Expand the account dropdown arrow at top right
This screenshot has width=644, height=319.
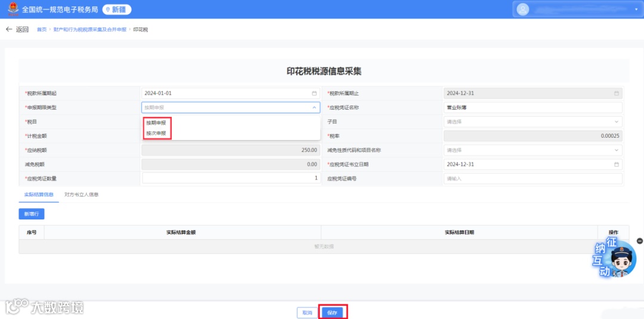click(x=636, y=10)
